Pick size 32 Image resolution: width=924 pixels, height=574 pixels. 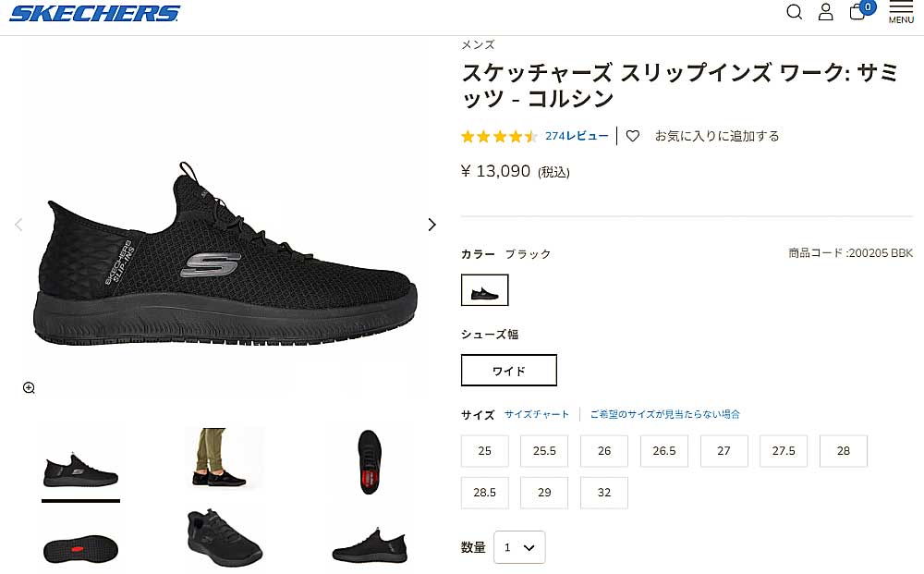coord(604,493)
